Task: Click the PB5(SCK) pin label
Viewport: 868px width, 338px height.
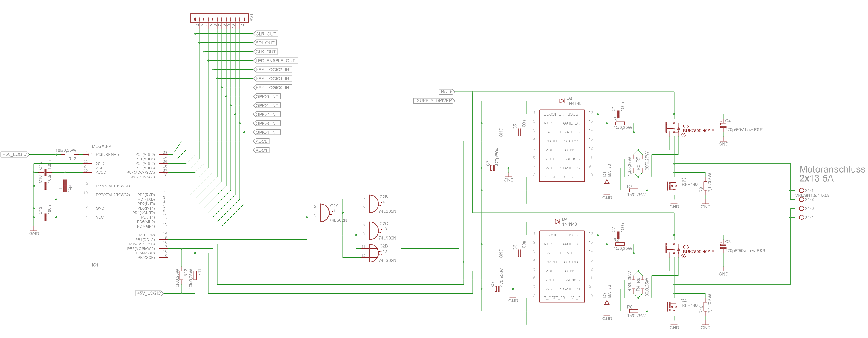Action: click(146, 257)
